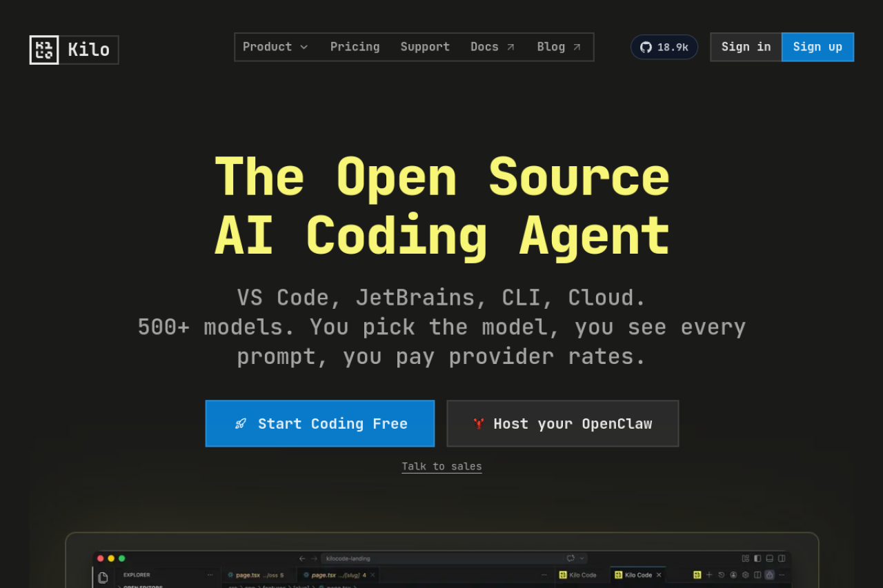Screen dimensions: 883x588
Task: Click editor tabs ellipsis before Kilo Code tabs
Action: (544, 575)
